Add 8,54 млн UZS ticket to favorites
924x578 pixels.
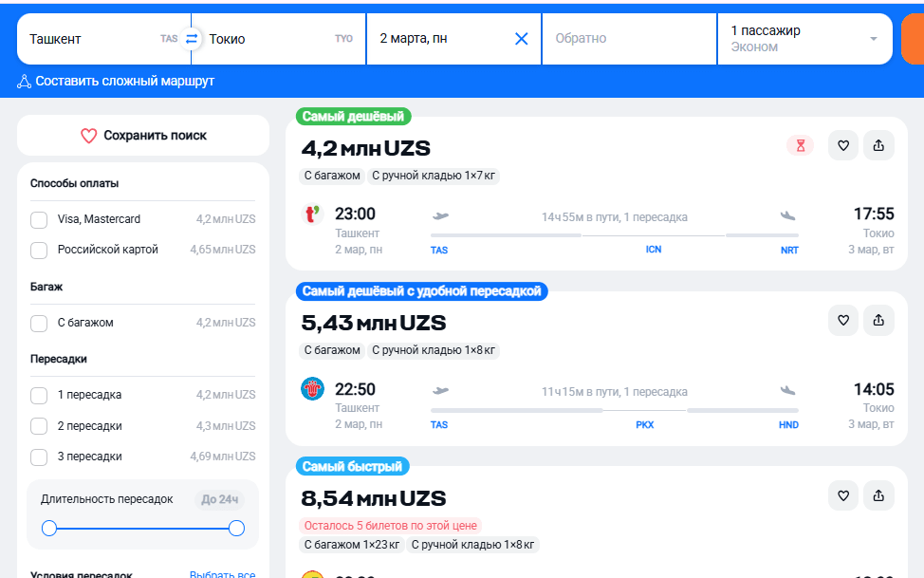pyautogui.click(x=843, y=496)
